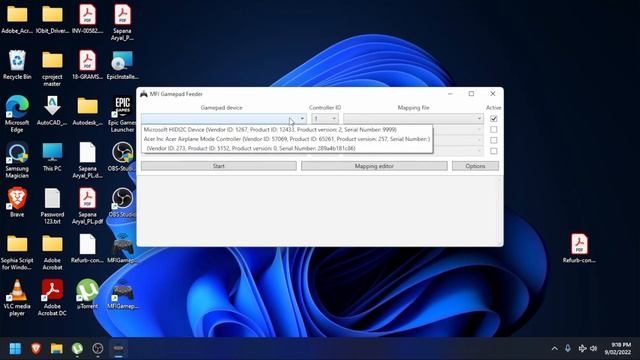Viewport: 640px width, 360px height.
Task: Collapse the Gamepad device dropdown arrow
Action: pos(302,118)
